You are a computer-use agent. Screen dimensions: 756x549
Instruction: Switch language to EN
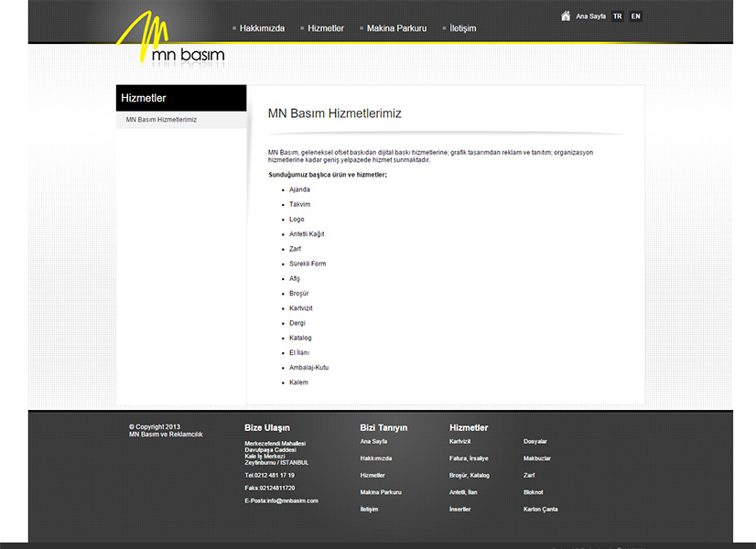click(x=636, y=16)
